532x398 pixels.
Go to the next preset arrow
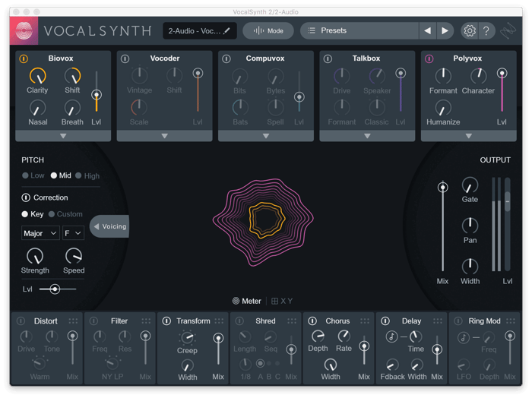click(x=445, y=31)
